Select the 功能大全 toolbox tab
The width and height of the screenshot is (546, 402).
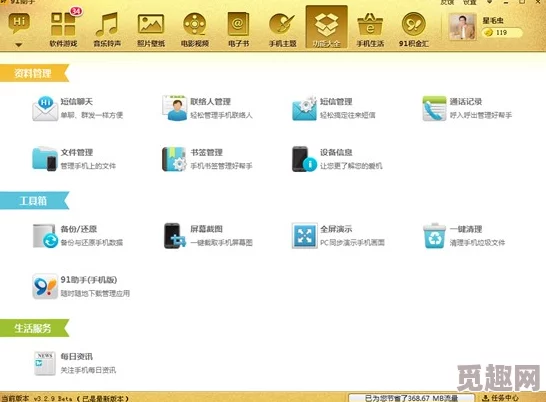coord(326,27)
